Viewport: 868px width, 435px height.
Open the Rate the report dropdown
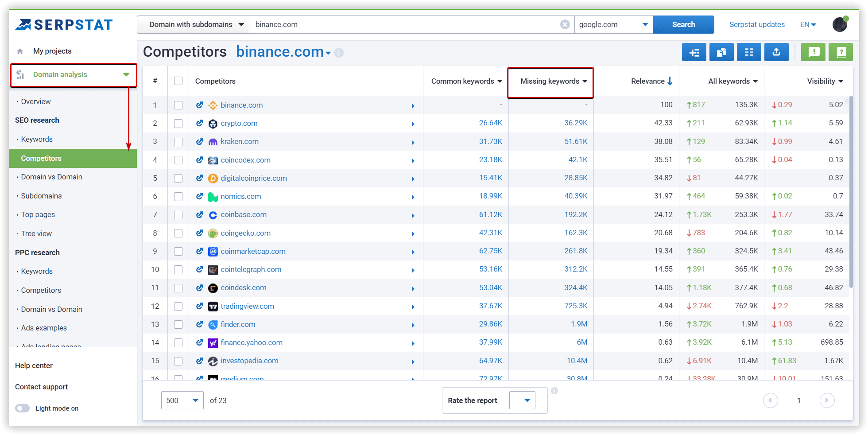(x=523, y=400)
